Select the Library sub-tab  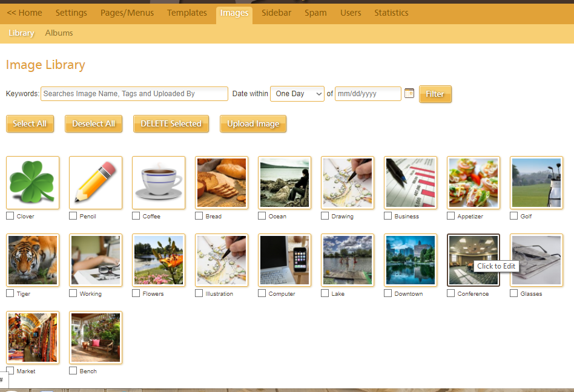(21, 33)
